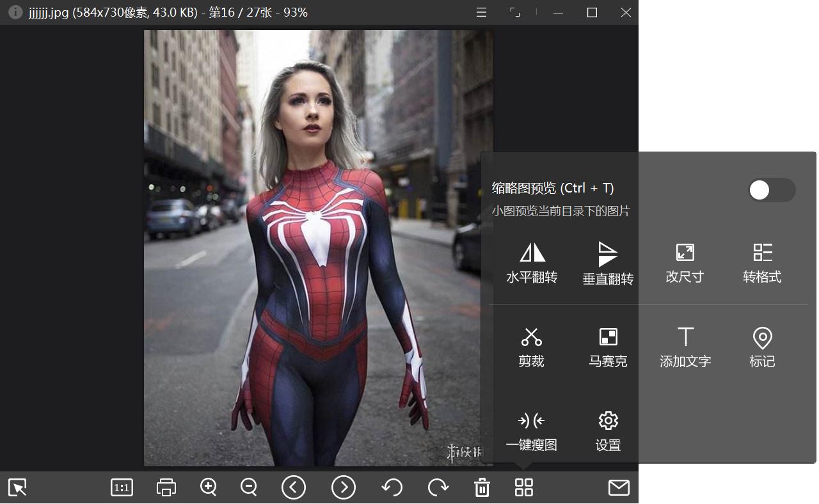Click the marker (标记) pin icon

point(762,337)
